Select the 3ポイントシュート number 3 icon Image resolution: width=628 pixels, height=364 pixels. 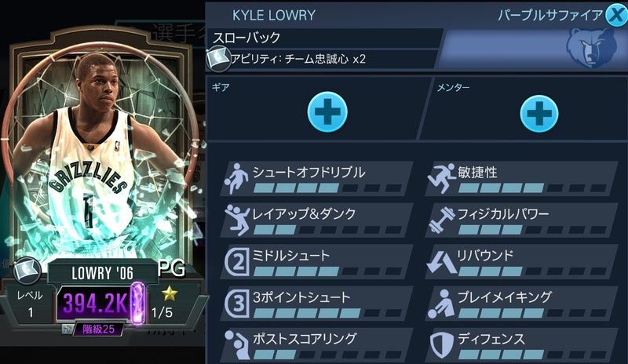(x=238, y=304)
